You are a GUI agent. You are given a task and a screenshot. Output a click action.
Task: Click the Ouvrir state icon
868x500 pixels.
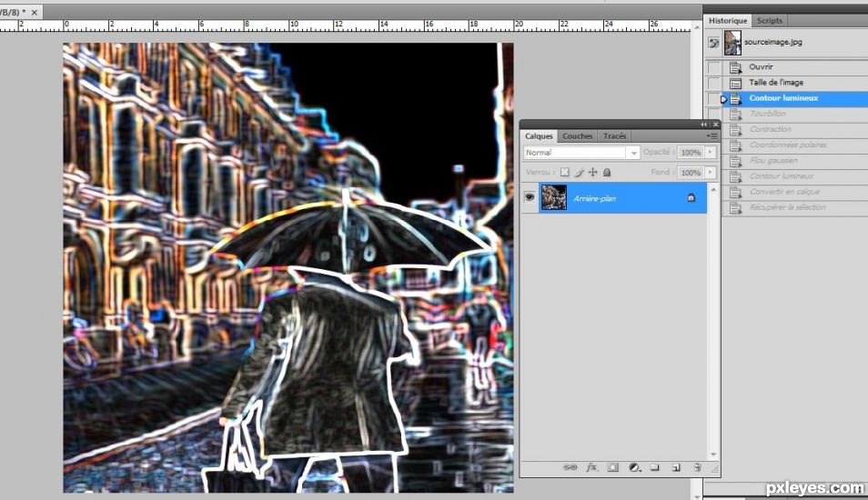click(735, 67)
